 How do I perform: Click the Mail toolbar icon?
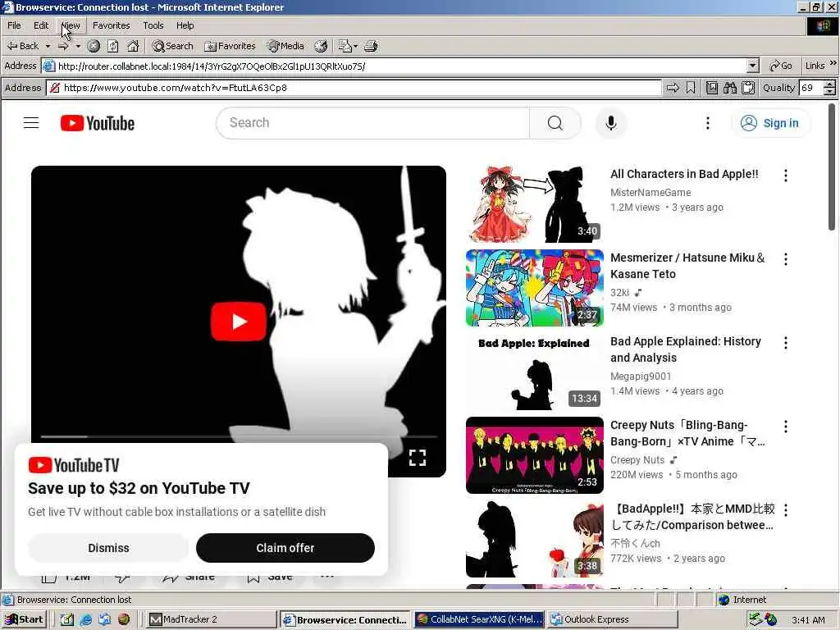(x=345, y=46)
